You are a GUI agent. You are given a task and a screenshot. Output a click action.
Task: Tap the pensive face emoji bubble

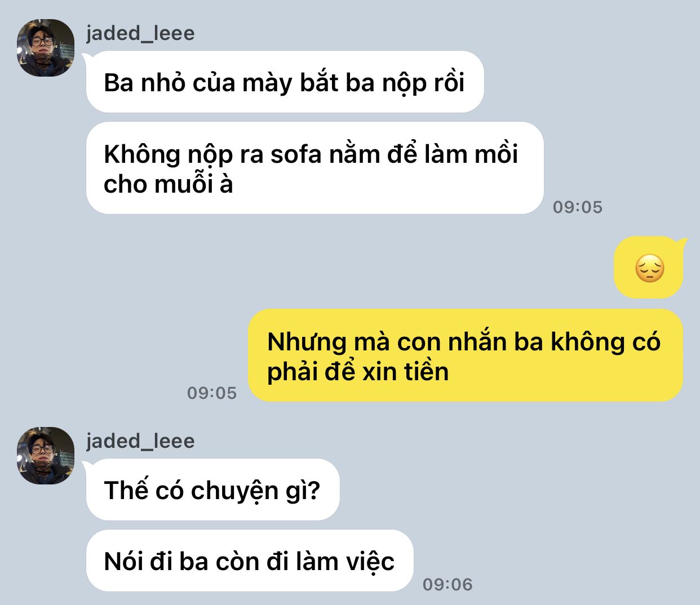(648, 268)
